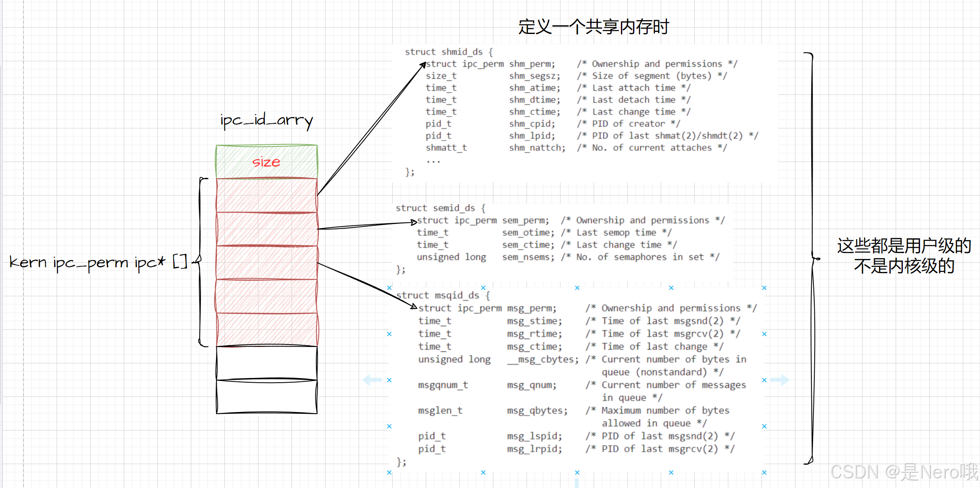Select the ipc_id_arry label
Screen dimensions: 980x488
point(267,120)
